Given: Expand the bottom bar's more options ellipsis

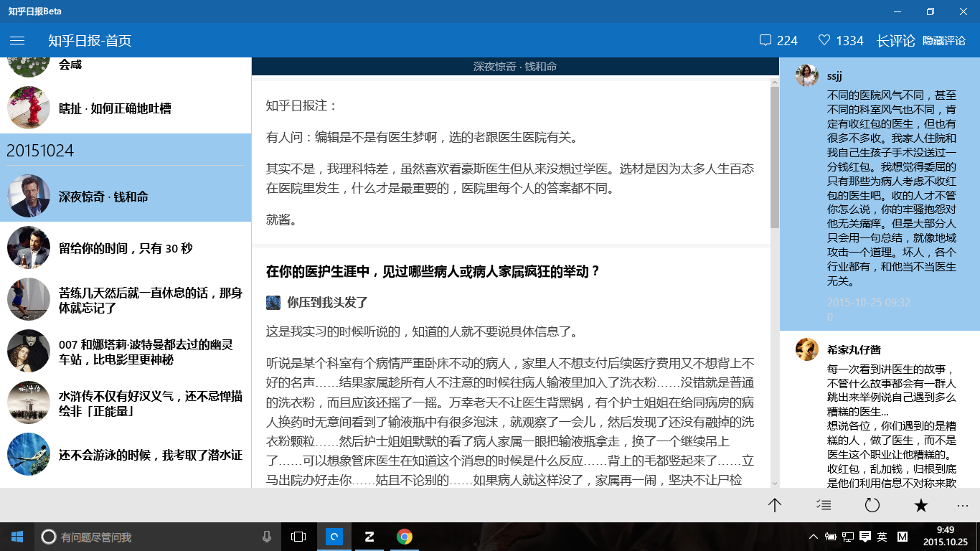Looking at the screenshot, I should click(x=963, y=505).
